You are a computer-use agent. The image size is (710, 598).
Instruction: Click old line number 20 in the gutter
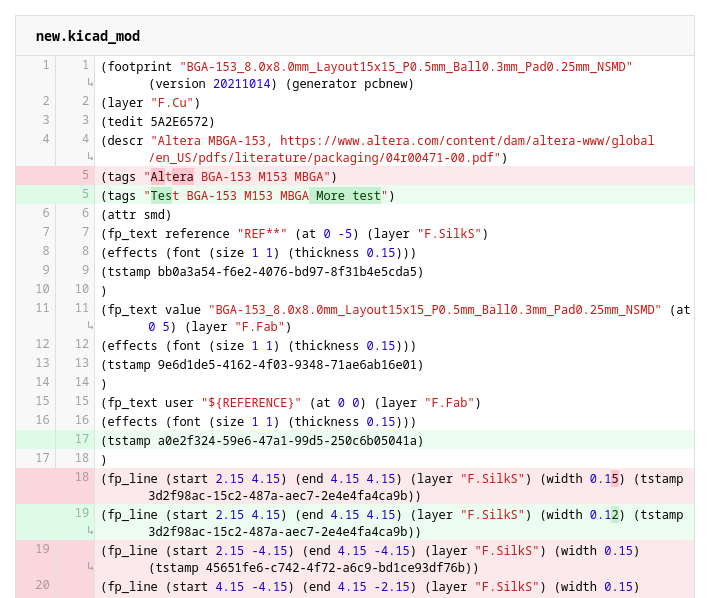click(42, 586)
